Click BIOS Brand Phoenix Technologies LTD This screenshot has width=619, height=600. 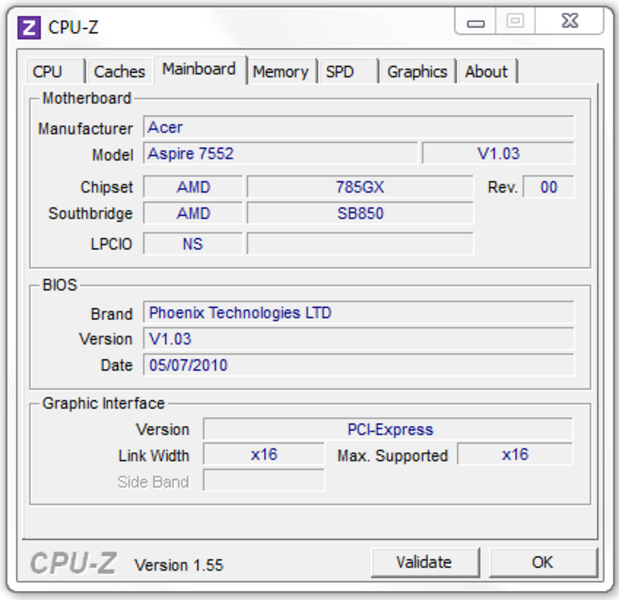point(358,312)
